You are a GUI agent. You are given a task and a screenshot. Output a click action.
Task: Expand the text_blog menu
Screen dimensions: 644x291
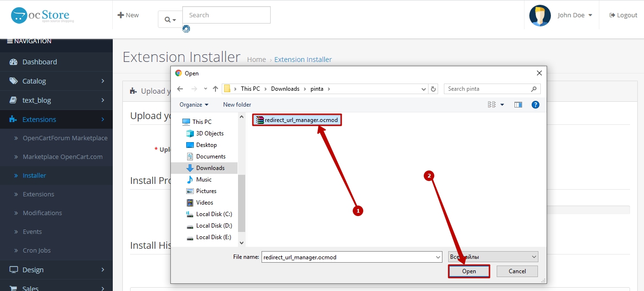(x=56, y=100)
